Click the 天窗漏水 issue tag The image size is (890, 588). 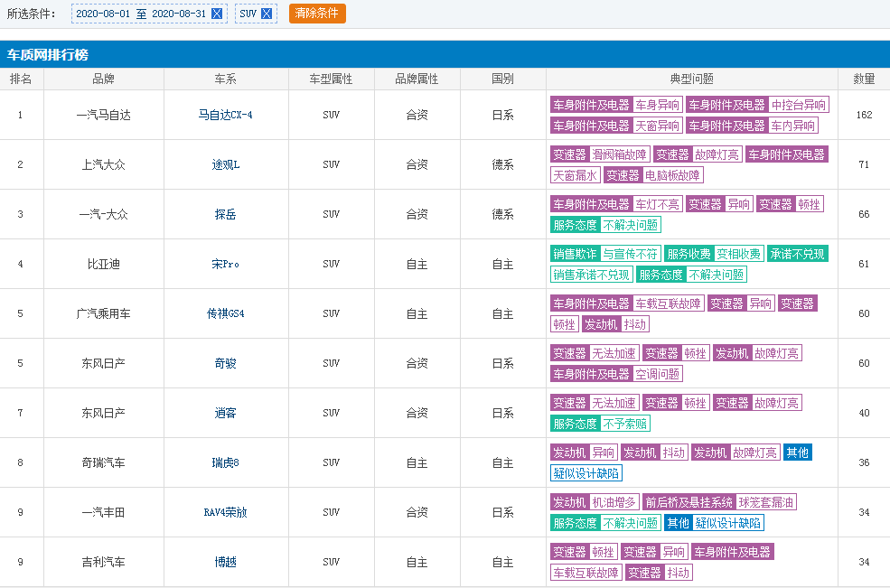(575, 175)
